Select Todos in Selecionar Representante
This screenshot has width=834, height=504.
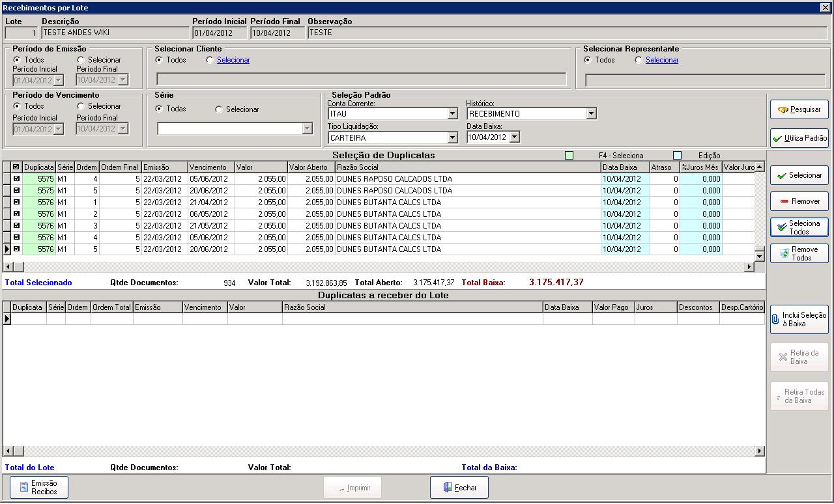588,60
